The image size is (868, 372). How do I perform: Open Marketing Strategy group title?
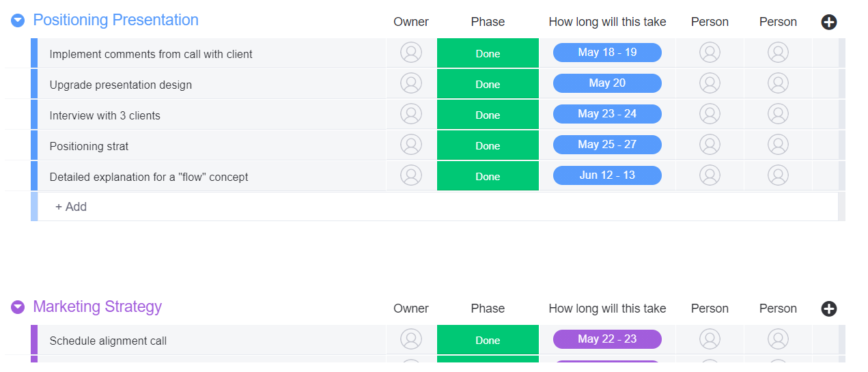(x=98, y=306)
